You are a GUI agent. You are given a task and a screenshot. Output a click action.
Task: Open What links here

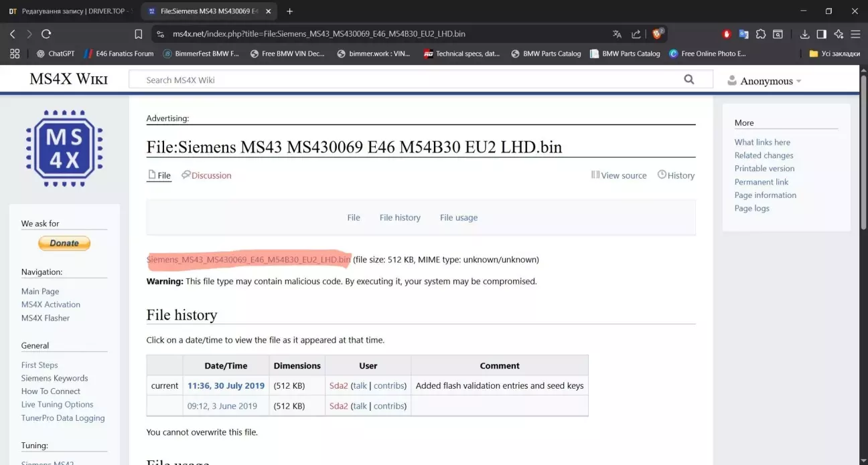(x=762, y=142)
